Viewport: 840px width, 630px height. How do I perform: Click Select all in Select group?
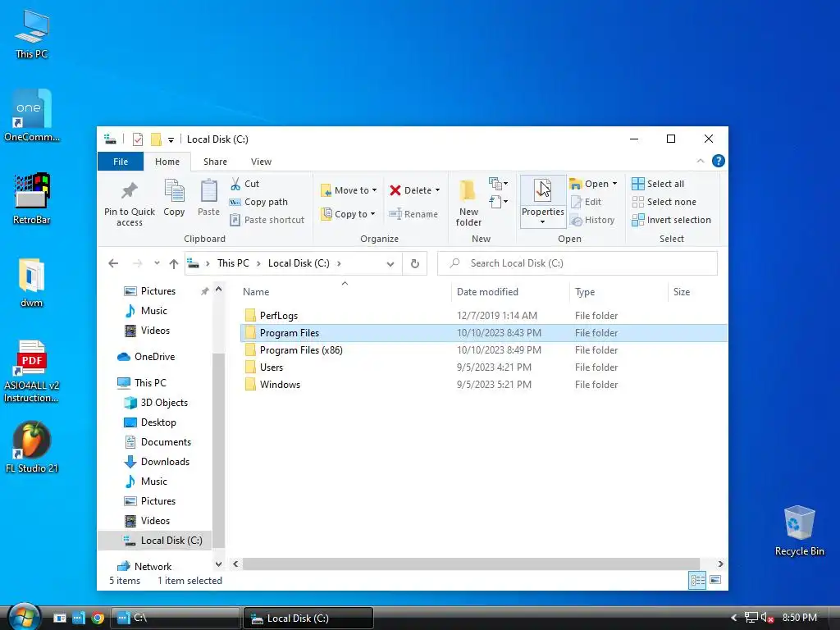[x=658, y=184]
